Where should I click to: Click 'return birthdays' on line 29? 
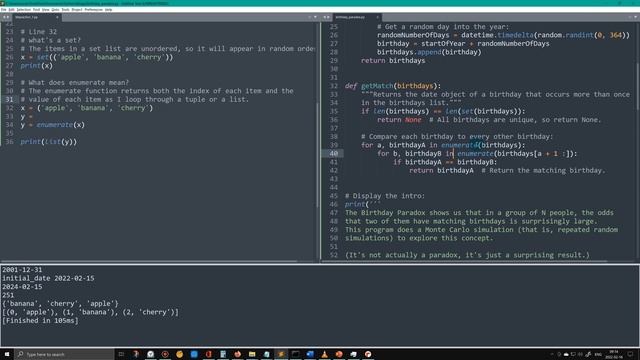pos(393,60)
